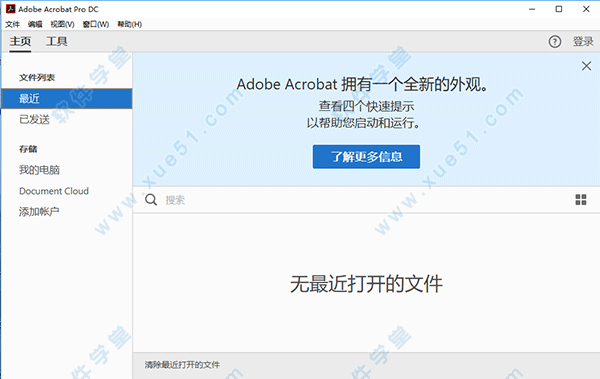Click the 登录 sign-in link
Viewport: 600px width, 379px height.
tap(583, 41)
